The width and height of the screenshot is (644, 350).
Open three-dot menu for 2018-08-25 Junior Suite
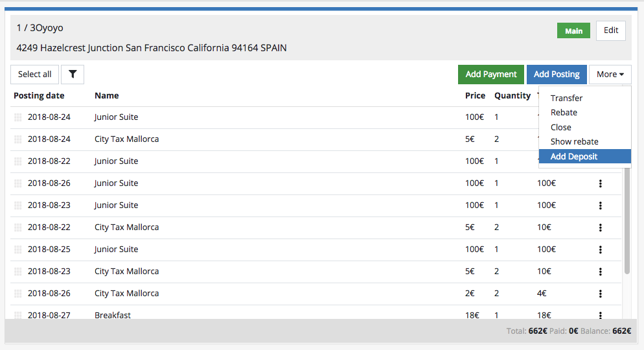[x=600, y=250]
